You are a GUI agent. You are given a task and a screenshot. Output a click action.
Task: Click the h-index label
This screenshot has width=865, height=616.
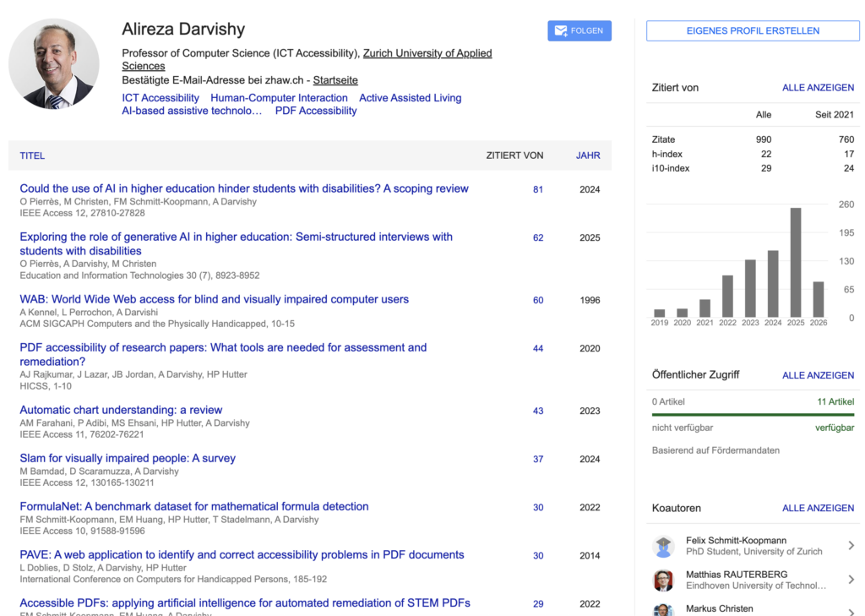point(667,154)
